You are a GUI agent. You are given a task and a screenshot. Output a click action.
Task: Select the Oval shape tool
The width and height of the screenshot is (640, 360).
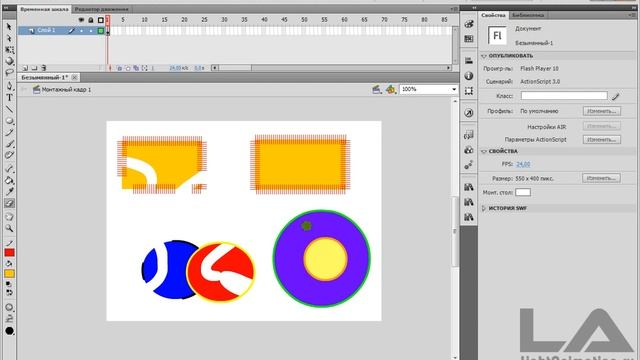coord(9,121)
